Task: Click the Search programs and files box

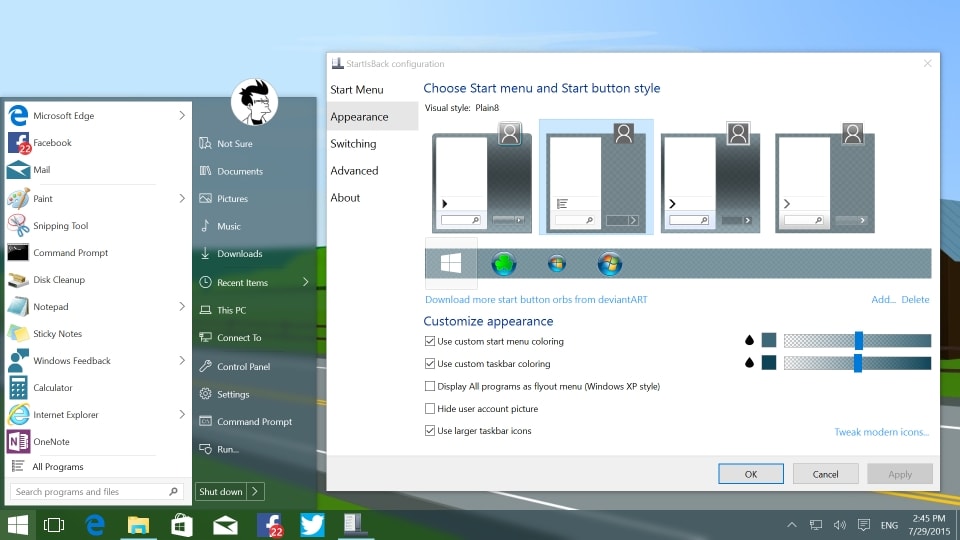Action: coord(96,492)
